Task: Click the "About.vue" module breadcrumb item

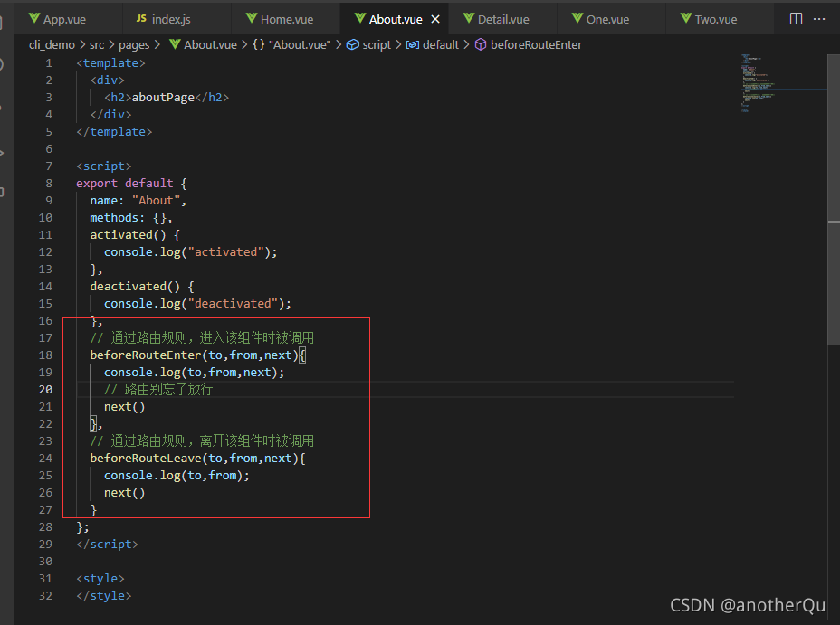Action: pos(300,45)
